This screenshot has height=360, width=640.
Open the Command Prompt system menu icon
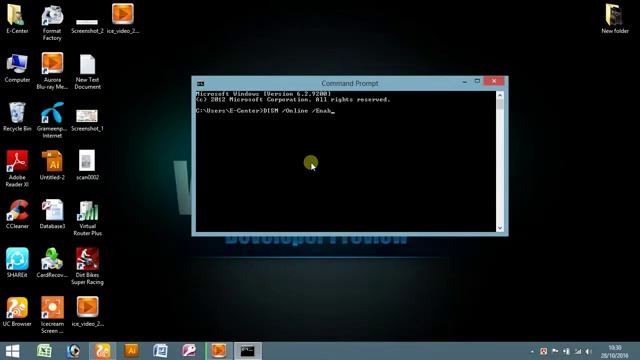[x=200, y=83]
